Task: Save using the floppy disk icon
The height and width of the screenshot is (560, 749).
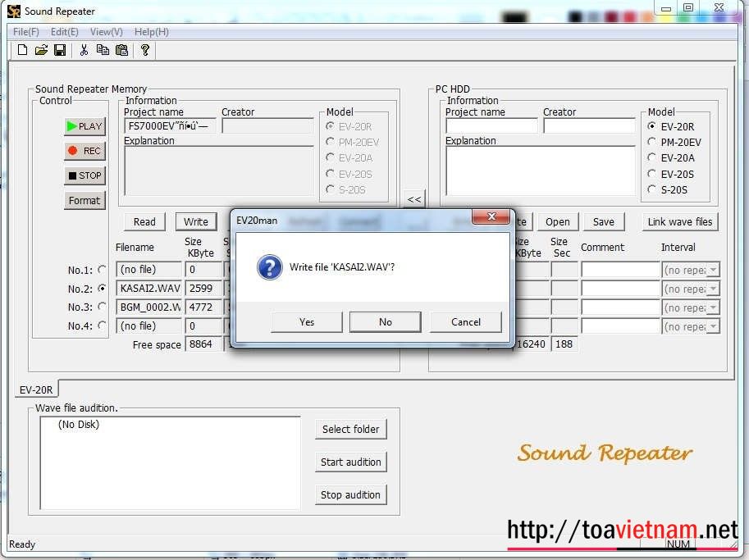Action: coord(60,50)
